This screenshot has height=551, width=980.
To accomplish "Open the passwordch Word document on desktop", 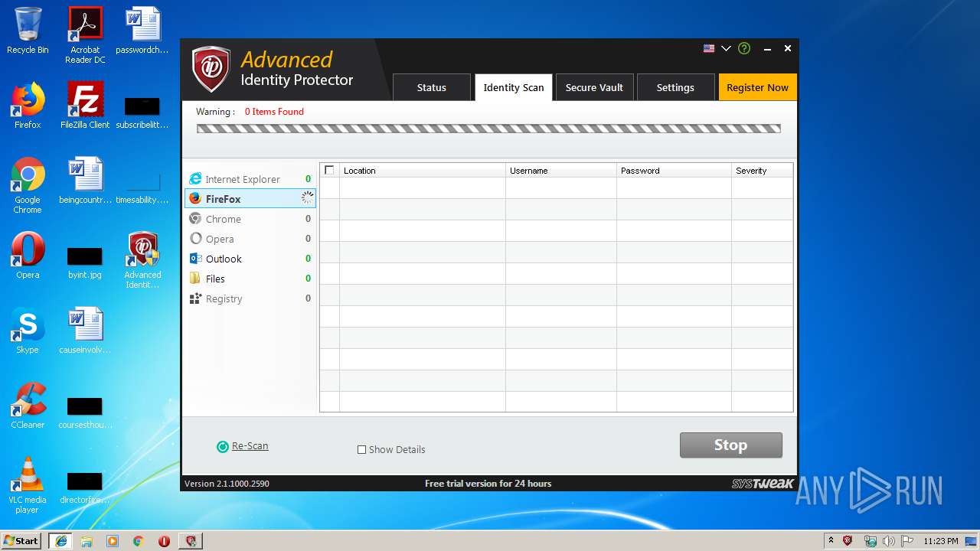I will [x=142, y=31].
